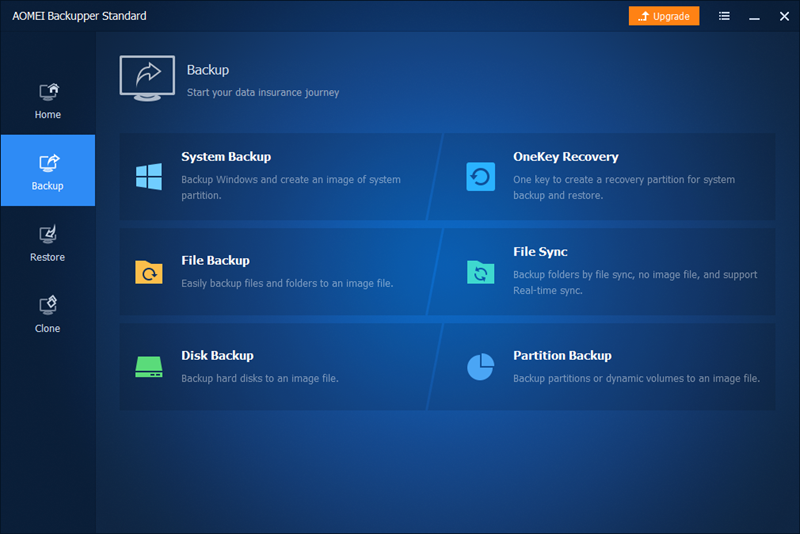Click the Home icon in sidebar

click(48, 92)
